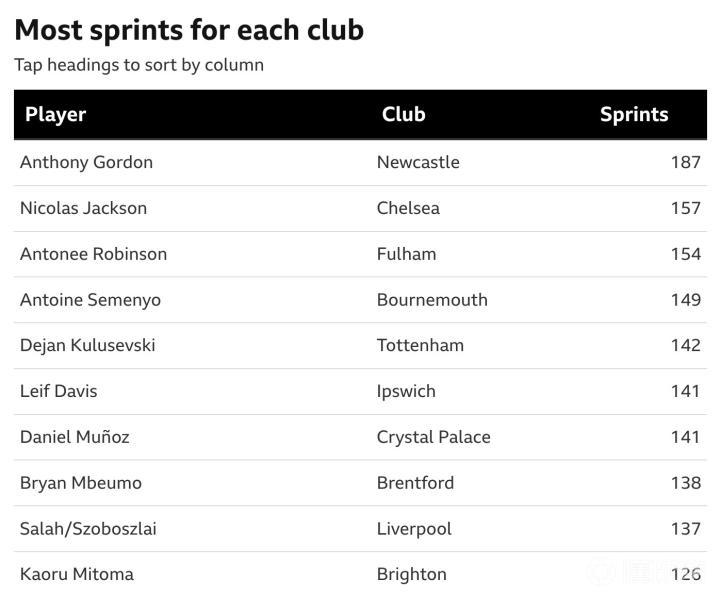Click Nicolas Jackson player name
This screenshot has width=720, height=596.
(83, 208)
